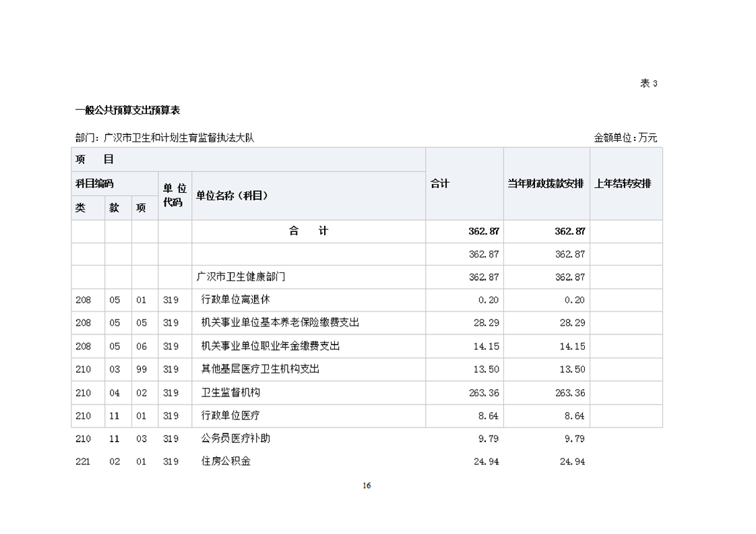756x534 pixels.
Task: Click the 单位代码 column header
Action: [175, 196]
